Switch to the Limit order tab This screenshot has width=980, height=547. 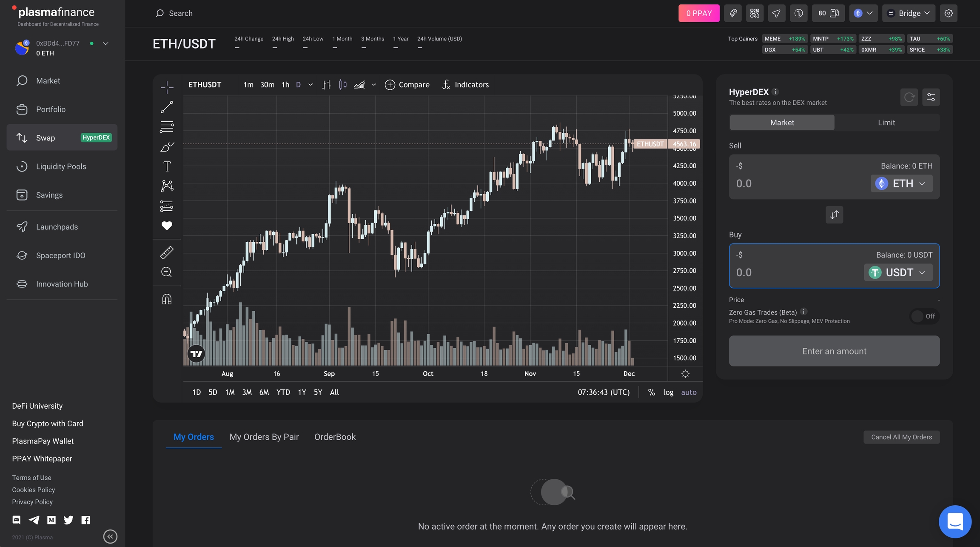tap(886, 123)
